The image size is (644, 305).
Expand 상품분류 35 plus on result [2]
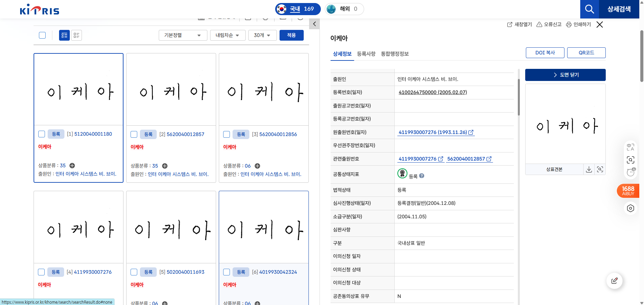[x=165, y=166]
